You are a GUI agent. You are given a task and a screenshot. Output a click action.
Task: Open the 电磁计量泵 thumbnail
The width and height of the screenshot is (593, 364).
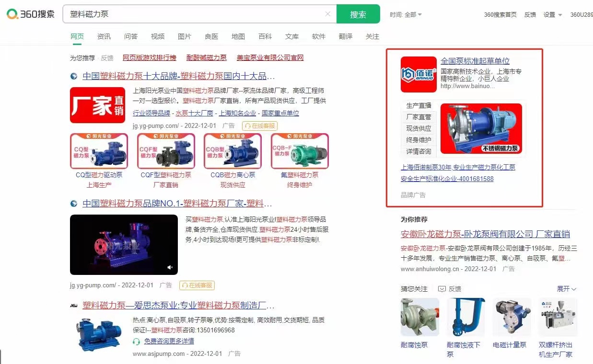tap(512, 317)
